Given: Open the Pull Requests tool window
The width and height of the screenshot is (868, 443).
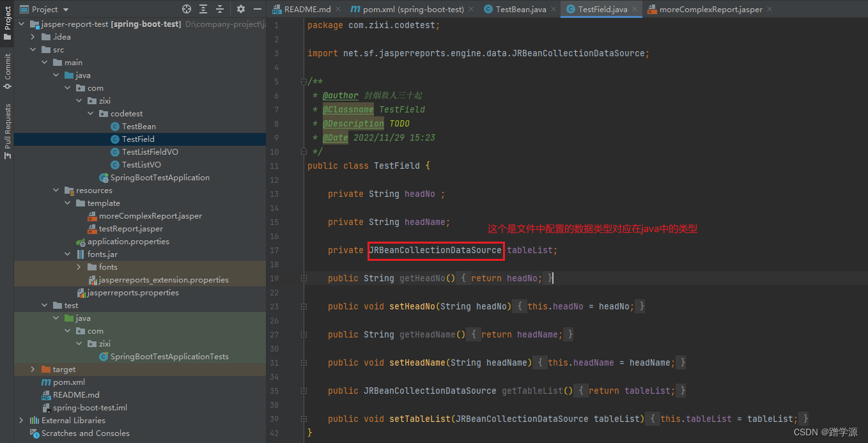Looking at the screenshot, I should pos(7,131).
